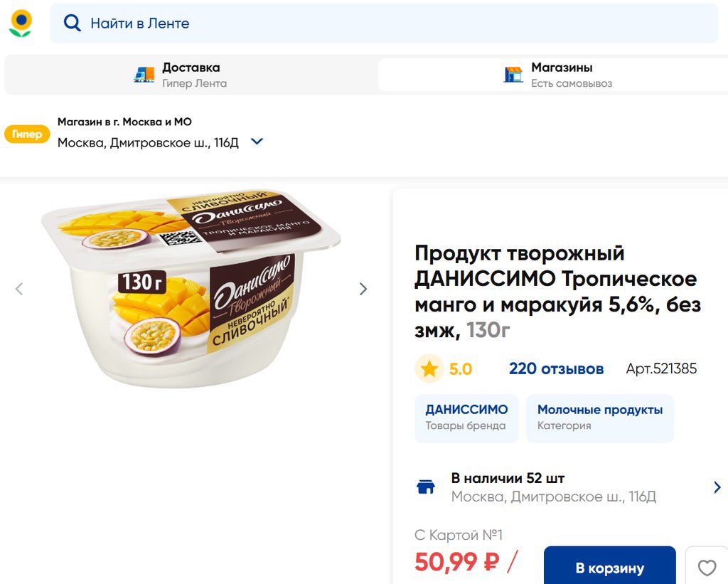Click the store availability shop icon
Viewport: 728px width, 584px height.
(x=425, y=487)
